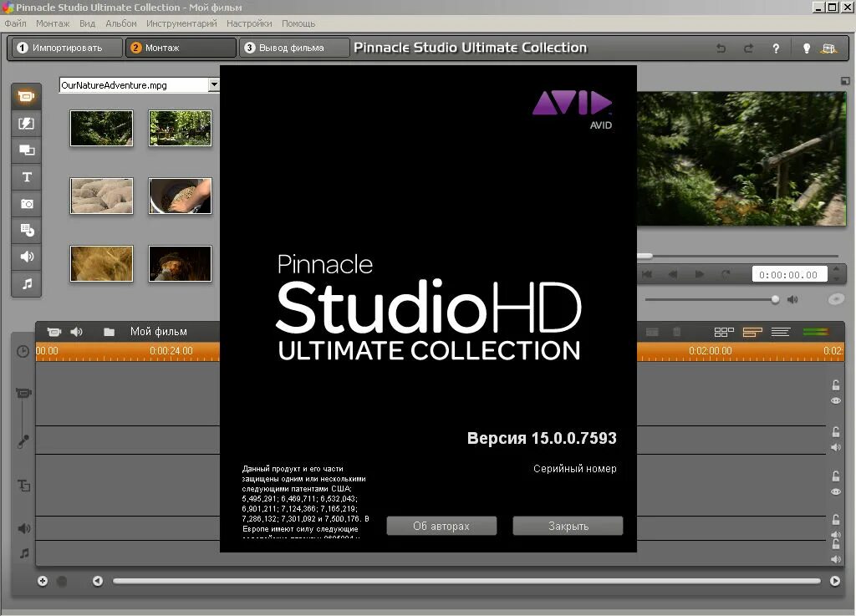Mute player audio with the speaker beside the volume slider
The image size is (856, 616).
click(x=792, y=299)
